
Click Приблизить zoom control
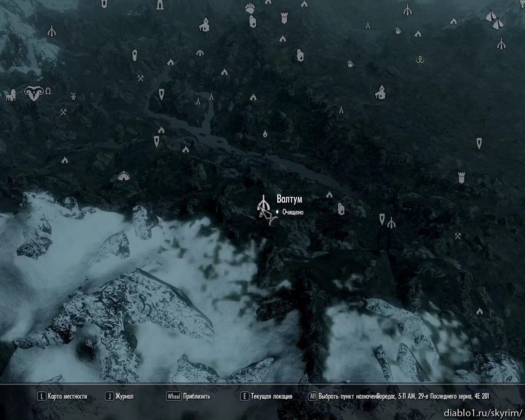coord(188,397)
